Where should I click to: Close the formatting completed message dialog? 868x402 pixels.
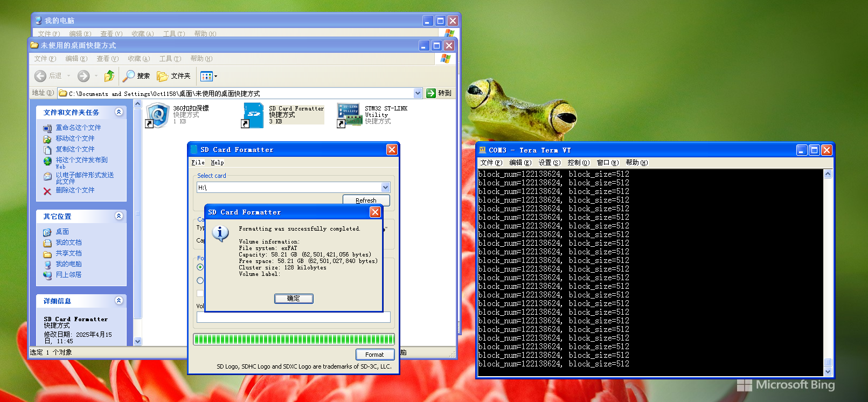point(376,212)
